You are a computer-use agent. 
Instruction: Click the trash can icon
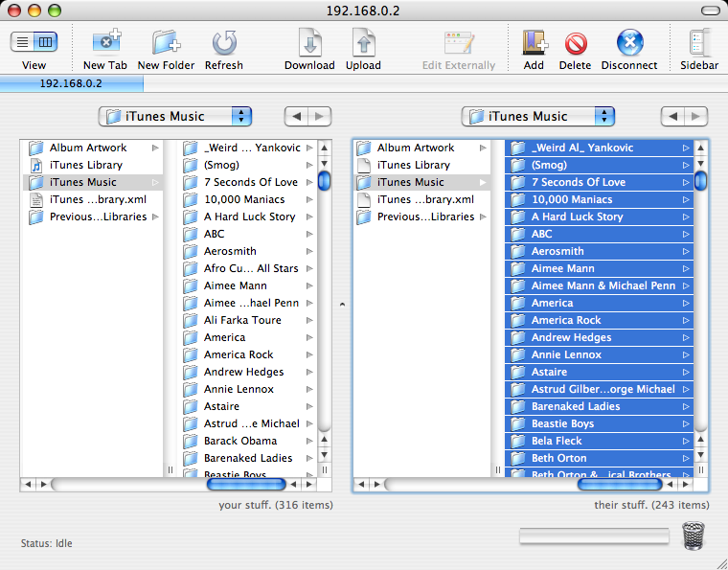tap(694, 536)
